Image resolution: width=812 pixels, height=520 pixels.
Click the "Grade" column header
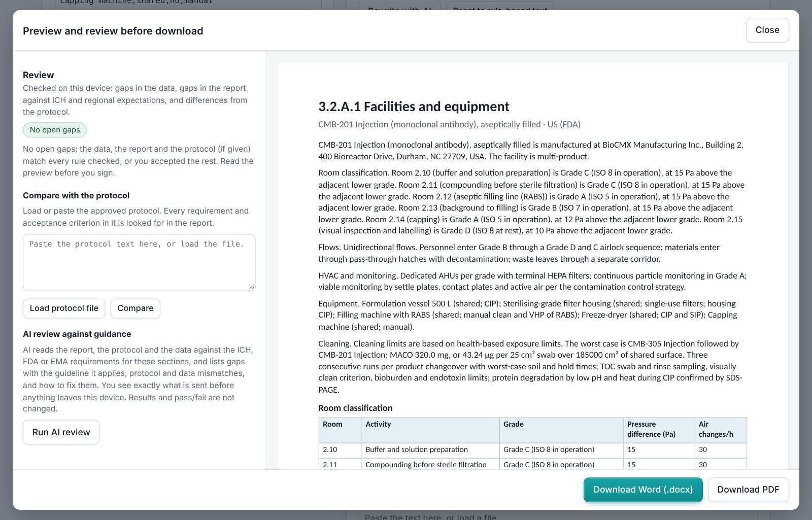[x=561, y=430]
